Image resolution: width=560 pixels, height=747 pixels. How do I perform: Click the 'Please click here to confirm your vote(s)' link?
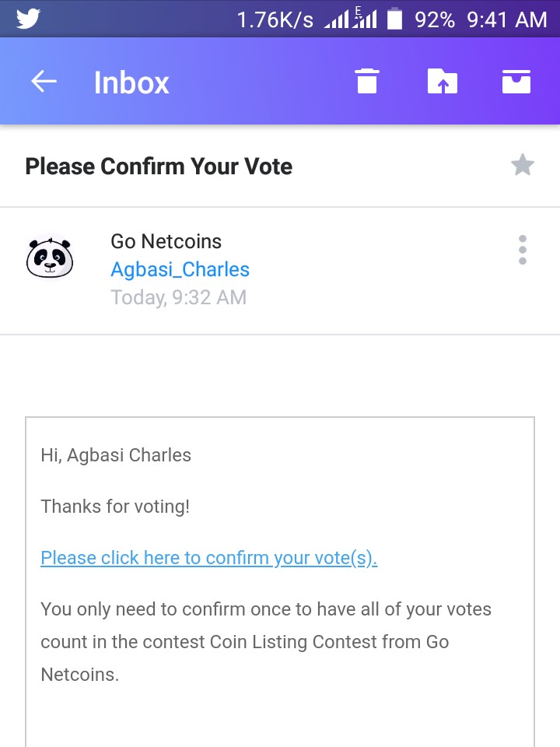(208, 558)
